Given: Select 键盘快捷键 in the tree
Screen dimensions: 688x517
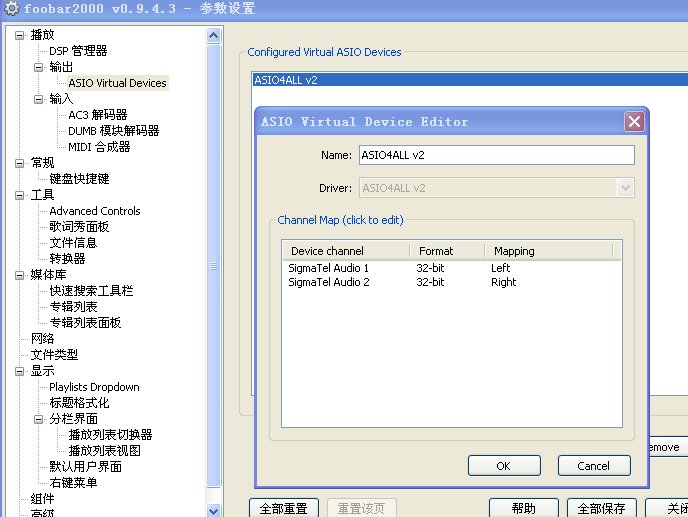Looking at the screenshot, I should pos(79,179).
